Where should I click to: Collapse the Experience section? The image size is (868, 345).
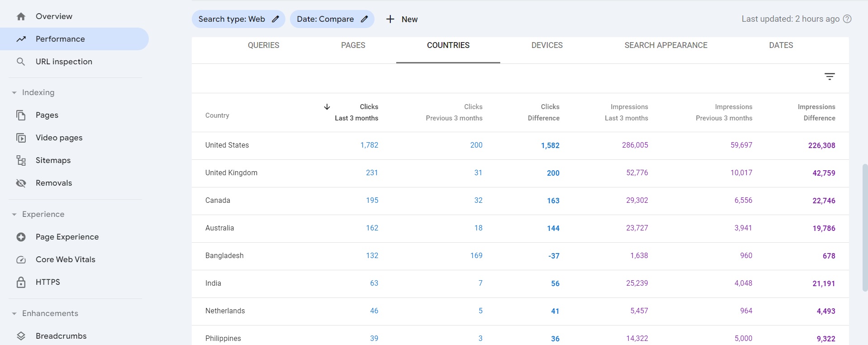click(x=14, y=214)
